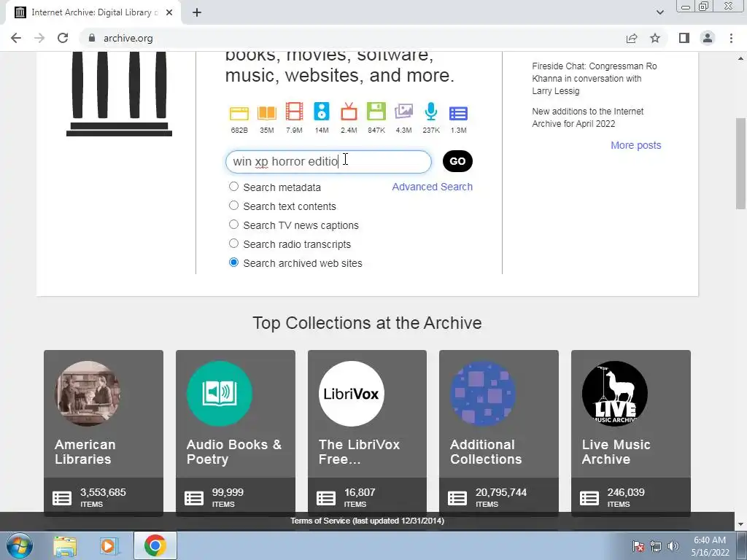Viewport: 747px width, 560px height.
Task: Open Audio Books & Poetry collection card
Action: click(x=236, y=433)
